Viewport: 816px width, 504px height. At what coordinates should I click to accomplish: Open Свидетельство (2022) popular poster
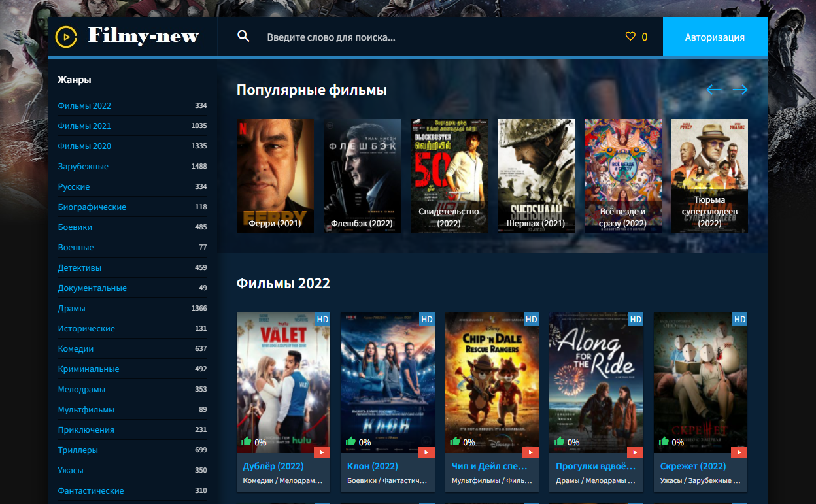pyautogui.click(x=449, y=176)
